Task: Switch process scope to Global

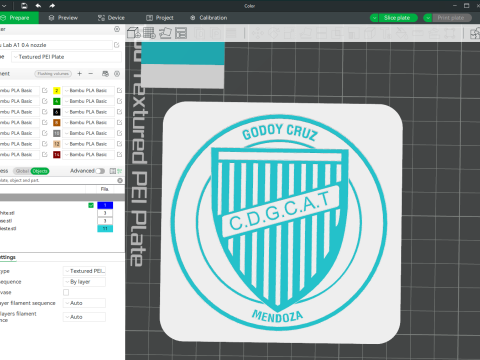Action: [22, 171]
